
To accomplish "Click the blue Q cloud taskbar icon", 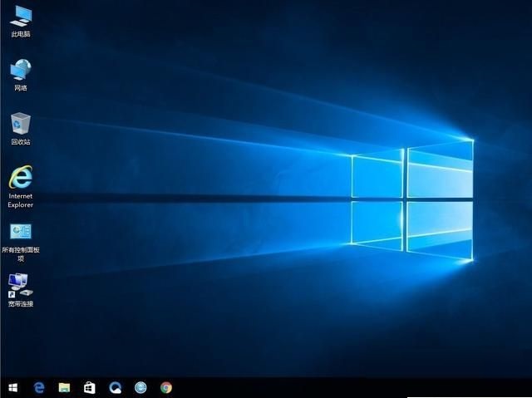I will tap(116, 387).
